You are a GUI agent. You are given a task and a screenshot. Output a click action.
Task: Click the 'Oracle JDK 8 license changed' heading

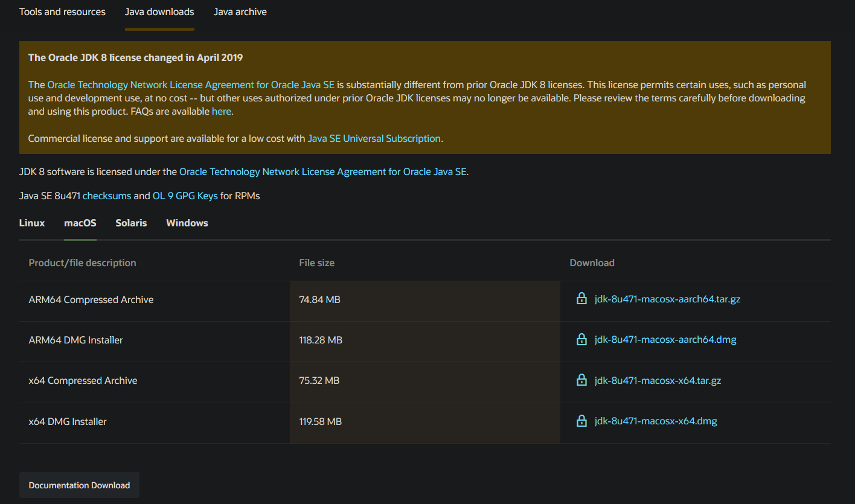136,58
